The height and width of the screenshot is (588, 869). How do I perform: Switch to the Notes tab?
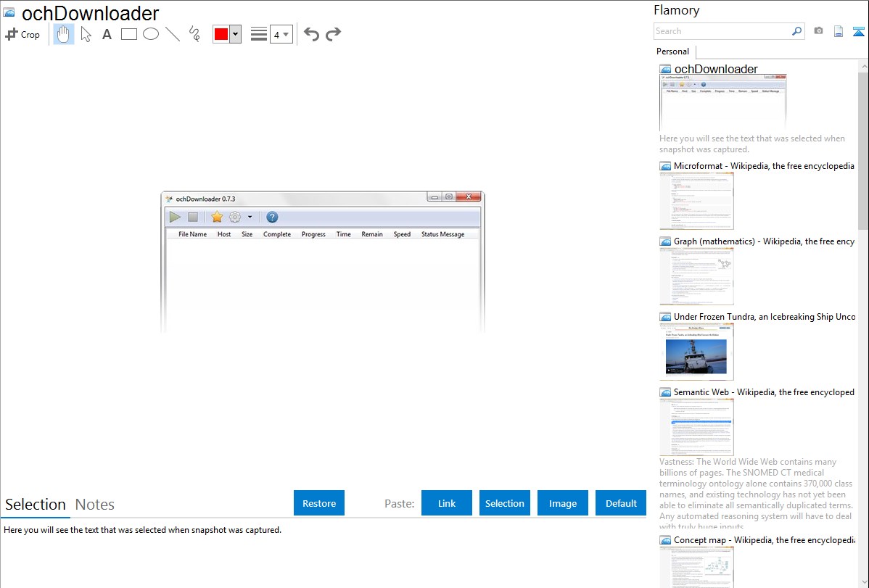95,505
